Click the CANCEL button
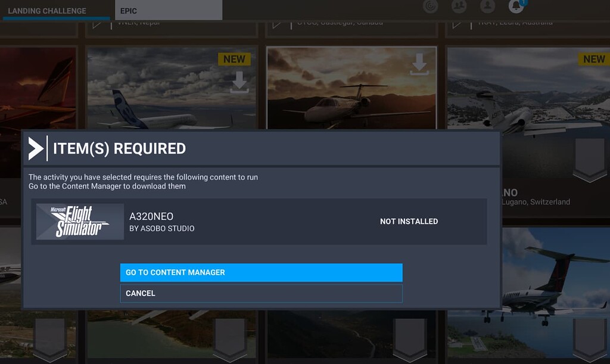Viewport: 610px width, 364px height. pos(260,293)
